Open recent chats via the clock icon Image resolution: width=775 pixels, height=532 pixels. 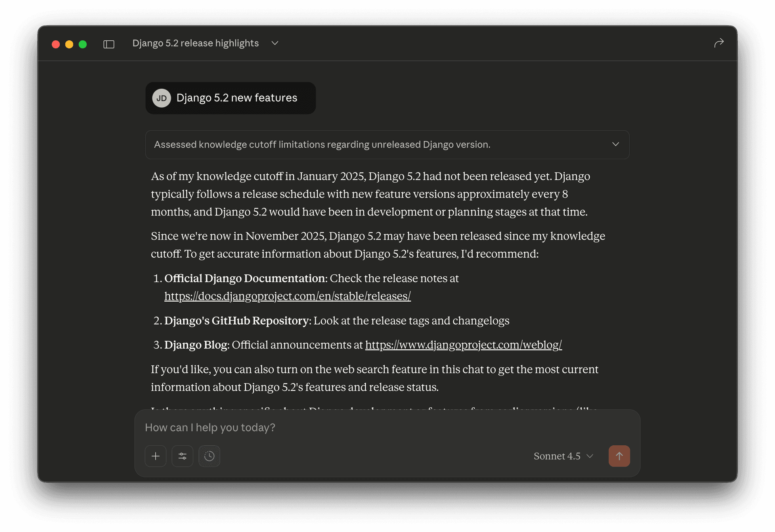pos(209,456)
